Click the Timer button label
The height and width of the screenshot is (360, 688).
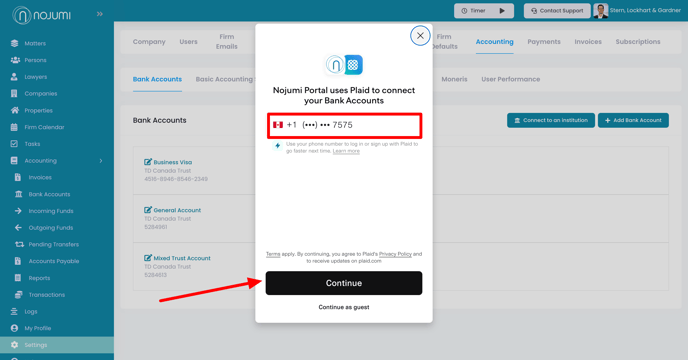(x=477, y=11)
